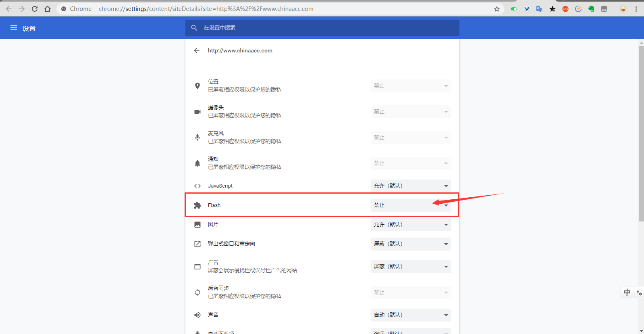Bookmark this page with the star icon
Screen dimensions: 644x334
click(x=497, y=9)
